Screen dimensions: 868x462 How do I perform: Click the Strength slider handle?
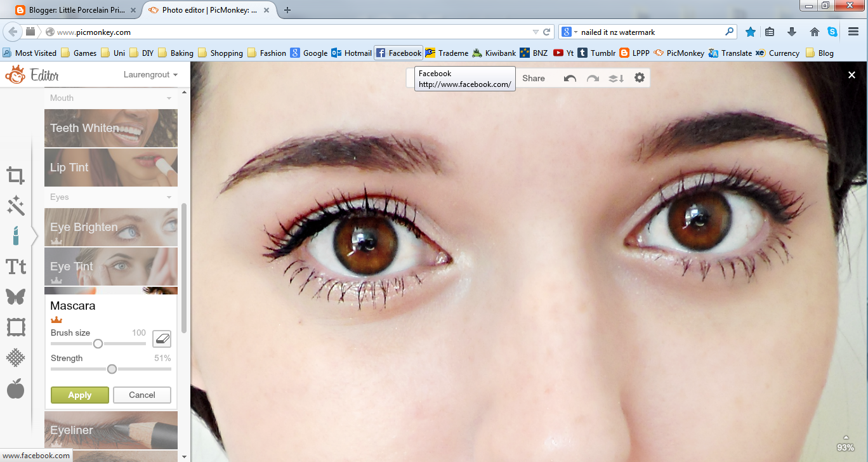coord(112,369)
